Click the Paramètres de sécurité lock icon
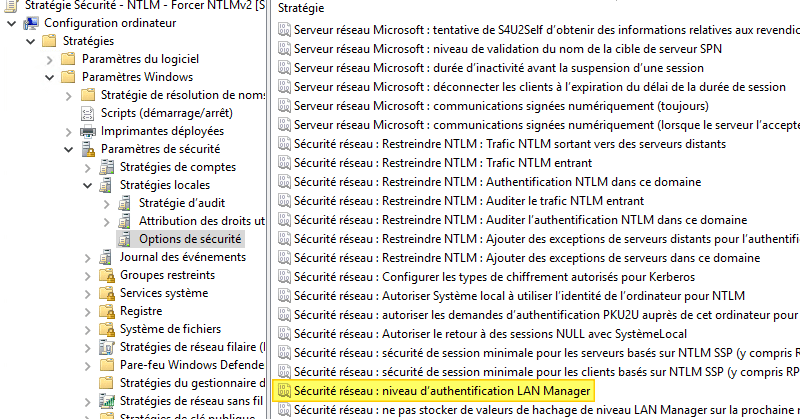Viewport: 800px width, 419px height. coord(88,149)
